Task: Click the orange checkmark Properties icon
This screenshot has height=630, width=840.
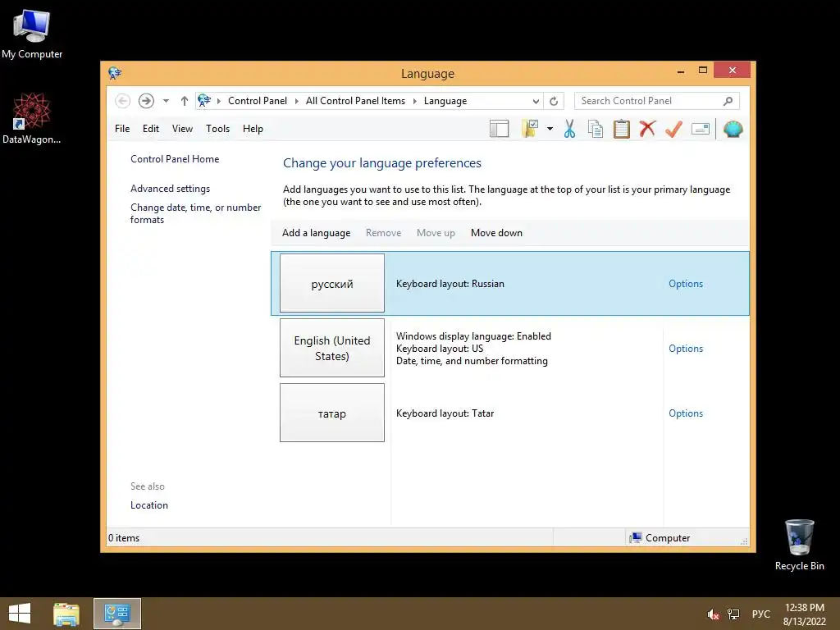Action: tap(674, 129)
